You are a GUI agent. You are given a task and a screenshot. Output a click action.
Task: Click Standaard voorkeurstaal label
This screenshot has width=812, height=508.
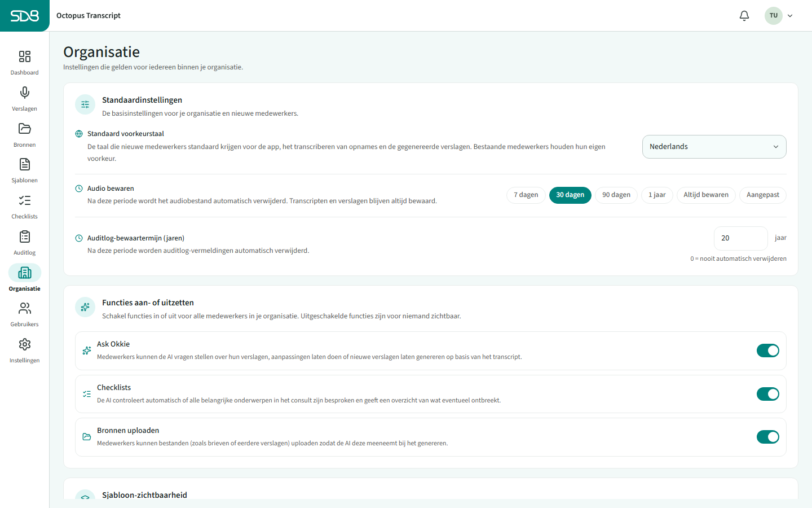126,134
